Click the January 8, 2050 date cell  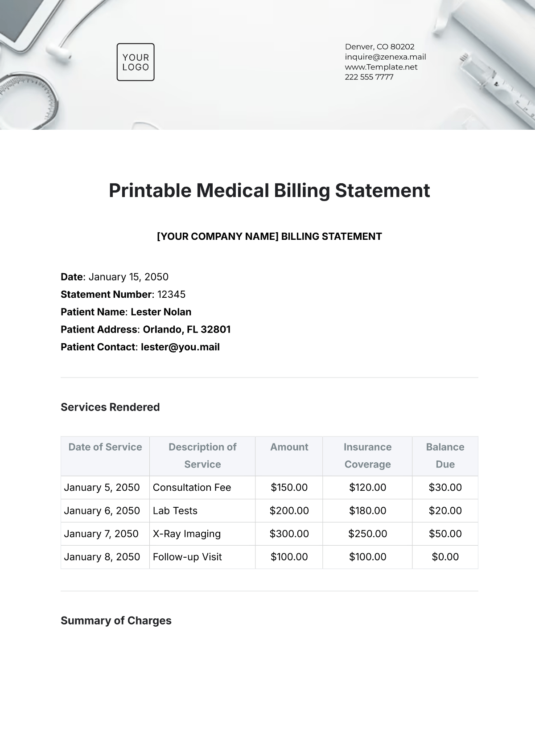pyautogui.click(x=105, y=557)
